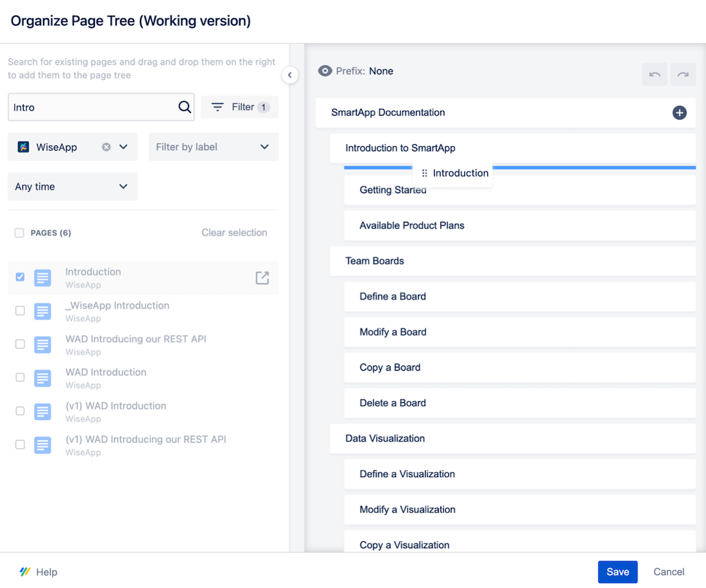706x588 pixels.
Task: Click the Prefix eye icon
Action: coord(325,71)
